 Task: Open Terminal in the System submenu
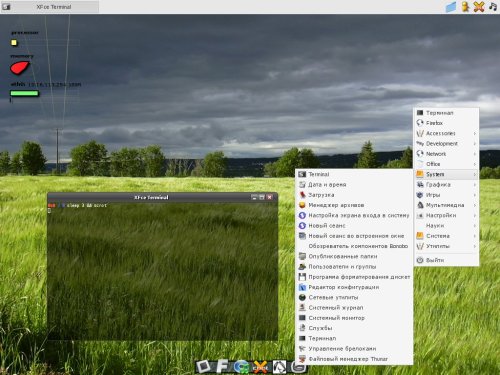coord(354,174)
